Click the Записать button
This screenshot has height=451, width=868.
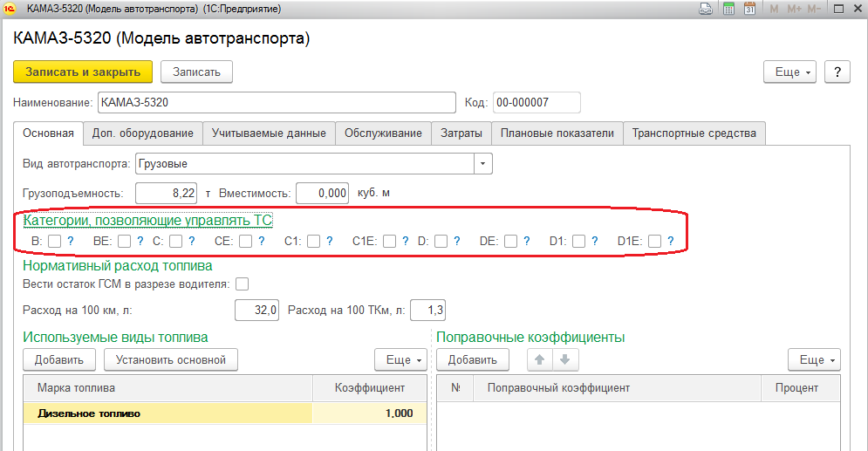(196, 72)
